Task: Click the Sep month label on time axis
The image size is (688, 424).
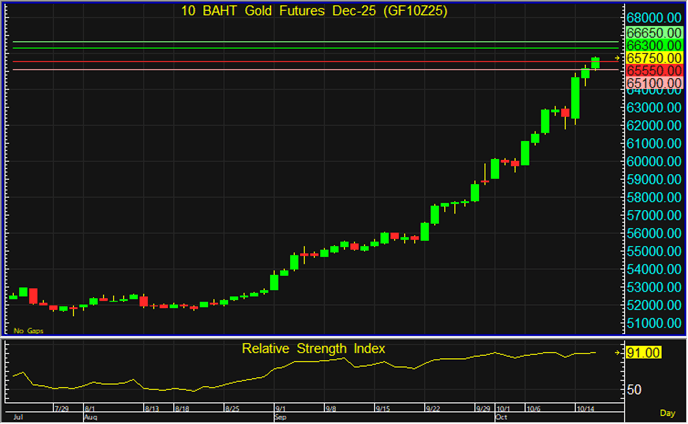Action: [x=280, y=417]
